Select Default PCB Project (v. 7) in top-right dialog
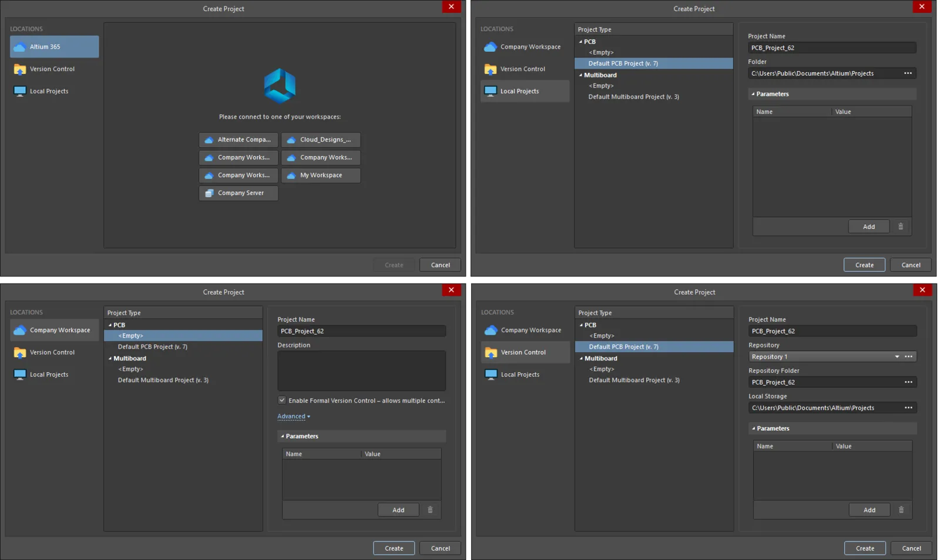The width and height of the screenshot is (940, 560). 653,63
